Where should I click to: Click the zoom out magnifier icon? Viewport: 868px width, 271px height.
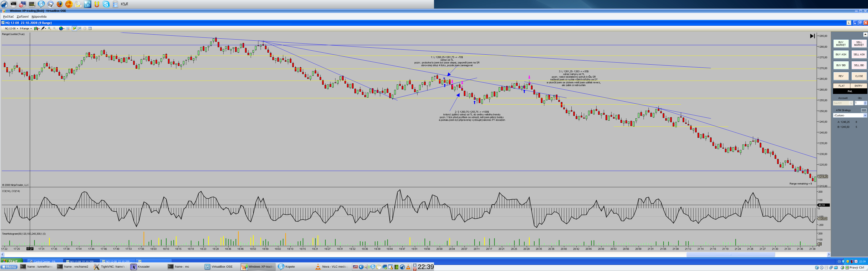tap(54, 29)
